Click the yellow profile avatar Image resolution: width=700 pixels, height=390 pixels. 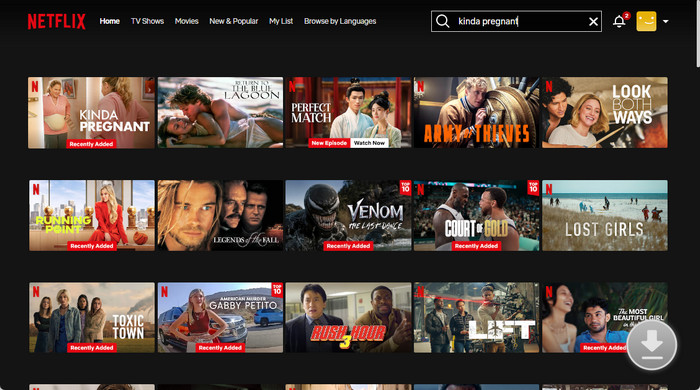point(646,21)
